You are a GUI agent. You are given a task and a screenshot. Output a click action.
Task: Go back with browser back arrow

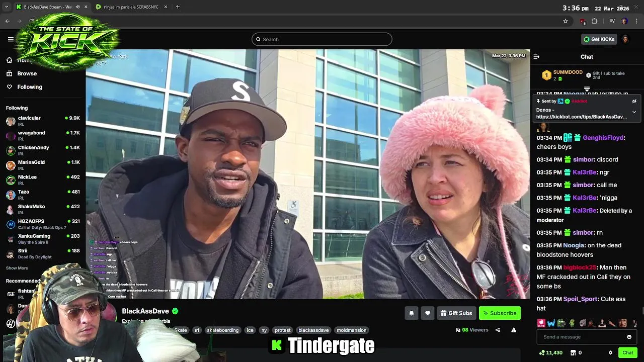7,21
